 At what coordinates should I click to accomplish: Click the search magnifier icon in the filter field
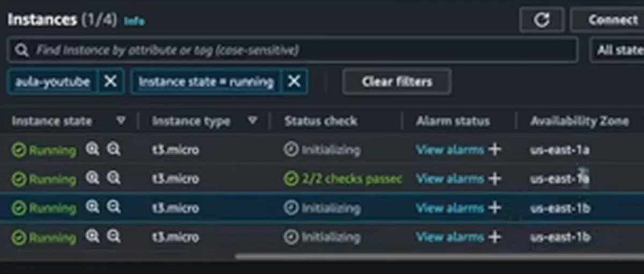(21, 50)
